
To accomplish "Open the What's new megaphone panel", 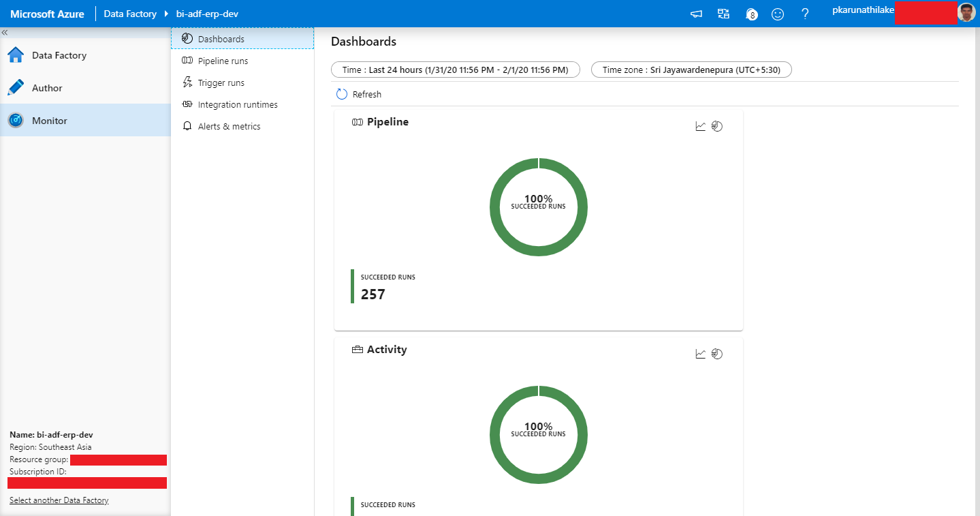I will 696,14.
